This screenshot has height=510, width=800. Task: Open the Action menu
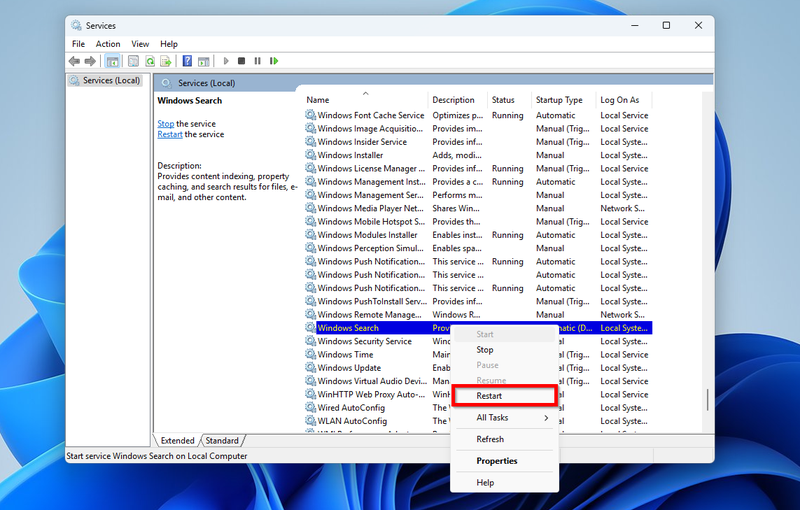pyautogui.click(x=108, y=44)
